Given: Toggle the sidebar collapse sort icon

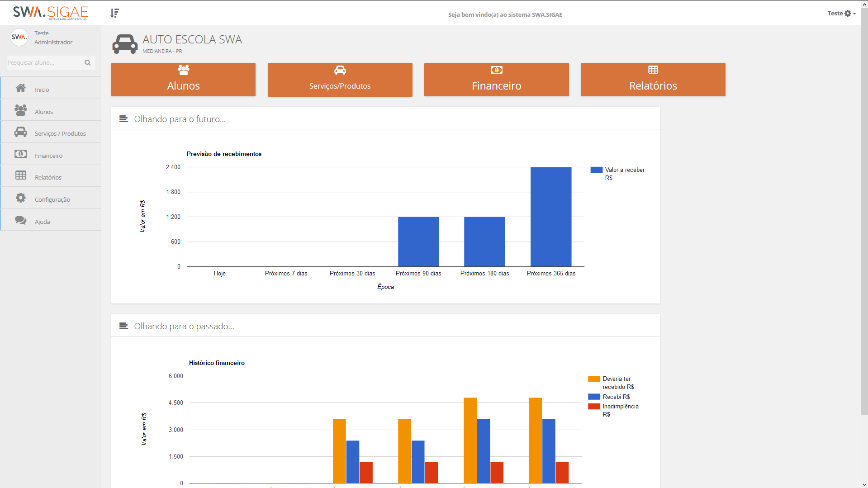Looking at the screenshot, I should click(115, 13).
